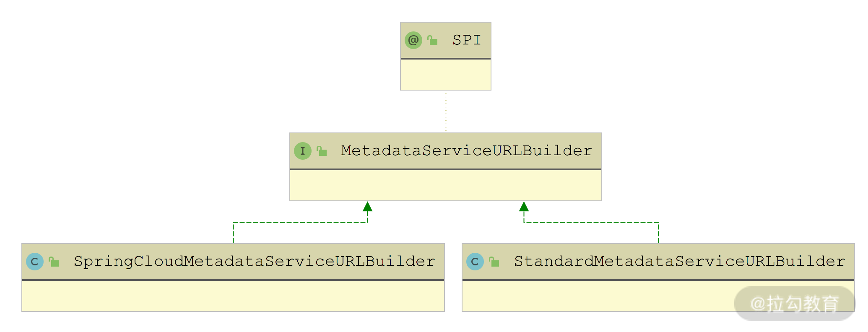Select the StandardMetadataServiceURLBuilder class name
Image resolution: width=868 pixels, height=332 pixels.
tap(679, 262)
